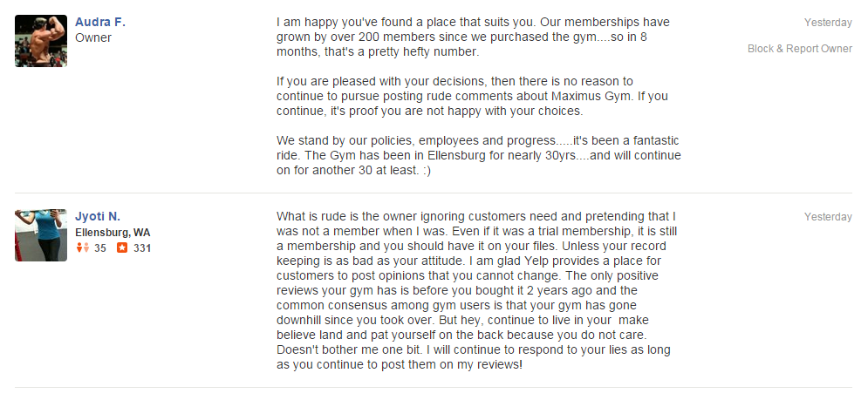This screenshot has width=868, height=400.
Task: Click the review count 331
Action: [142, 248]
